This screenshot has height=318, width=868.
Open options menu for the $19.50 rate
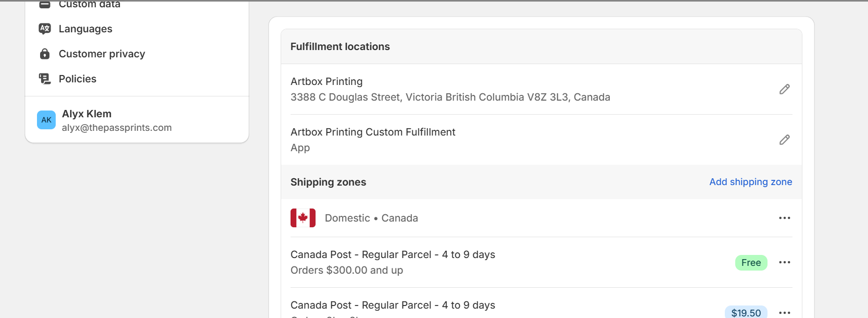coord(784,312)
